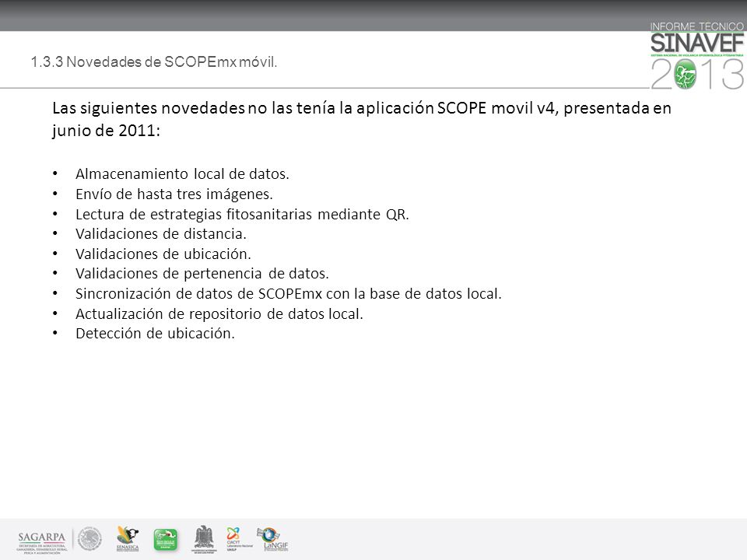Select bullet 'Validaciones de ubicación.'
Screen dimensions: 747x560
click(163, 254)
